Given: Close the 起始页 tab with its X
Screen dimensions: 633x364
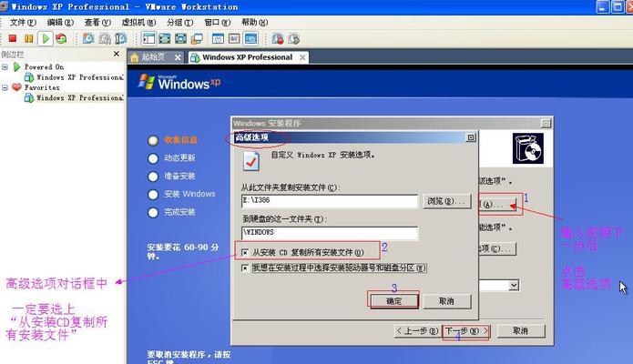Looking at the screenshot, I should click(178, 57).
